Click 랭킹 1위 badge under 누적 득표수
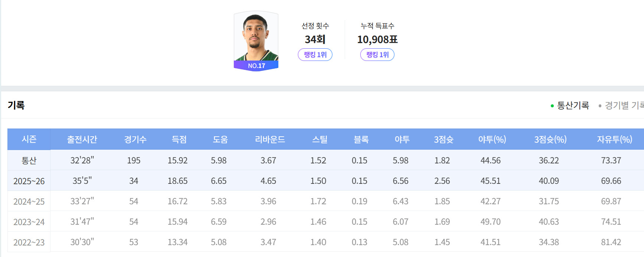The height and width of the screenshot is (257, 644). coord(377,55)
